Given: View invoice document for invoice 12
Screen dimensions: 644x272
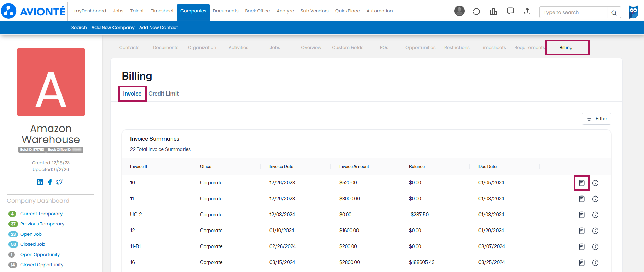Looking at the screenshot, I should click(582, 231).
